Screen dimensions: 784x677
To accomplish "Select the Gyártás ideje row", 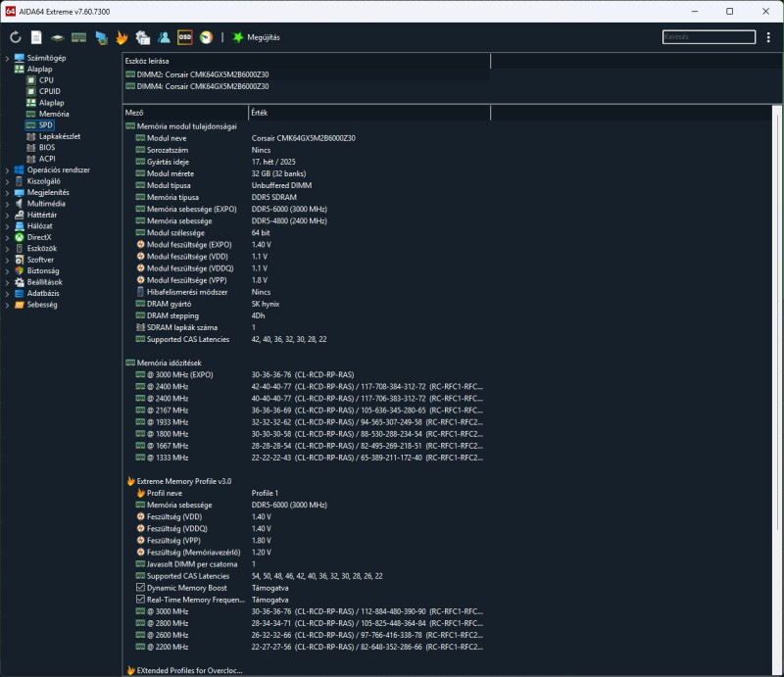I will pyautogui.click(x=307, y=162).
